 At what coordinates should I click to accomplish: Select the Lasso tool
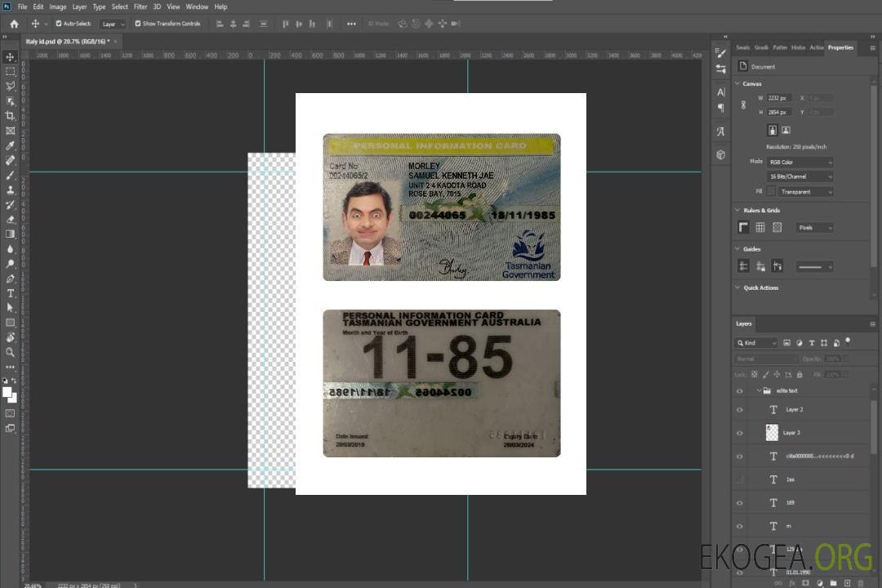click(x=10, y=86)
